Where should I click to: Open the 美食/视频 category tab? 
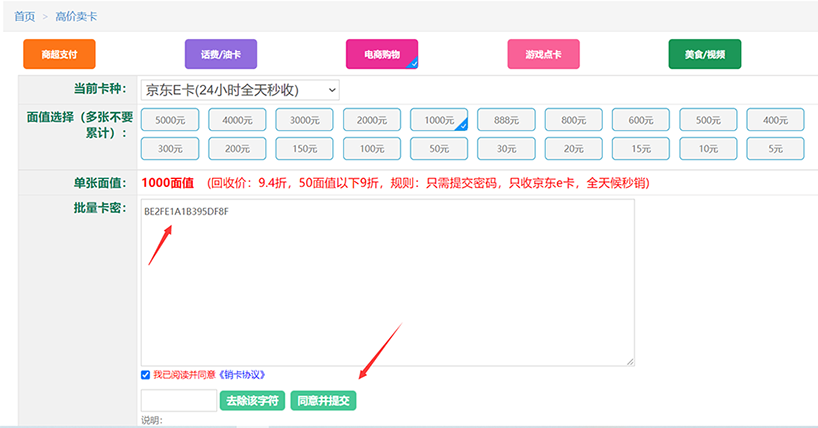tap(704, 54)
